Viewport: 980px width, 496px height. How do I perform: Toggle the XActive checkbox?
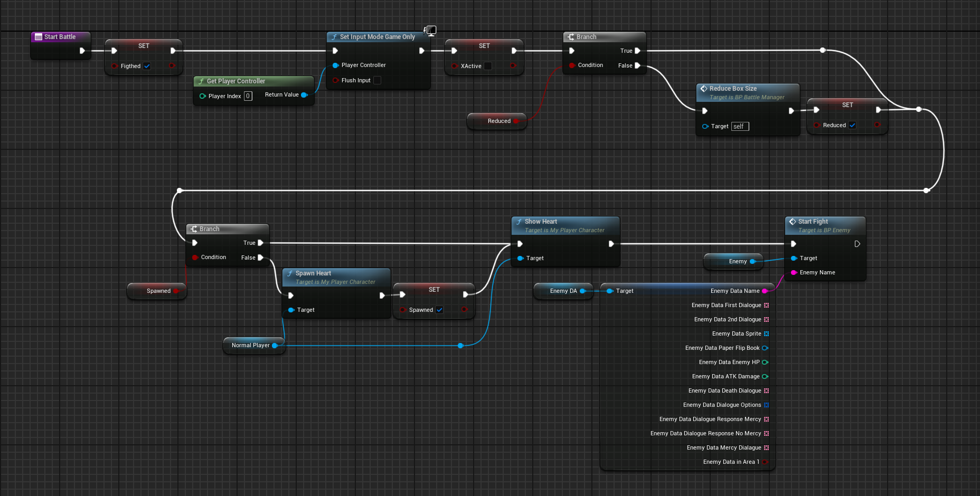click(x=488, y=66)
